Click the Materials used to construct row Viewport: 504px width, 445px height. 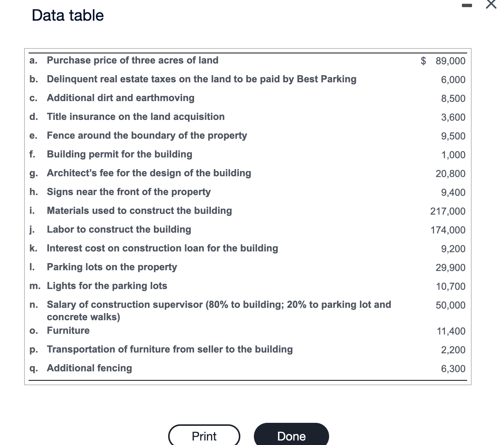(x=140, y=210)
